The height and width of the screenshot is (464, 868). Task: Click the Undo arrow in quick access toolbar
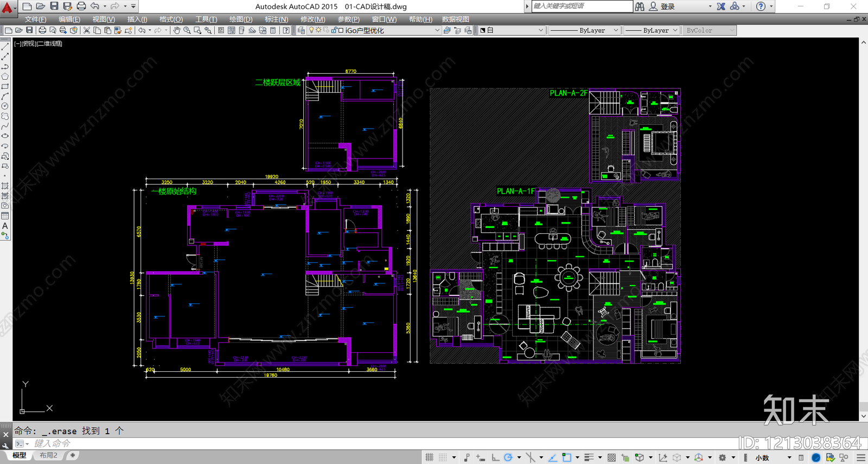click(95, 6)
